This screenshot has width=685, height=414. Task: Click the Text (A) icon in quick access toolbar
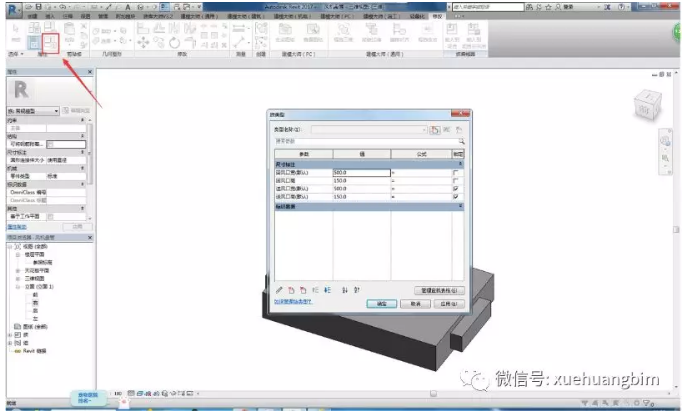point(128,7)
